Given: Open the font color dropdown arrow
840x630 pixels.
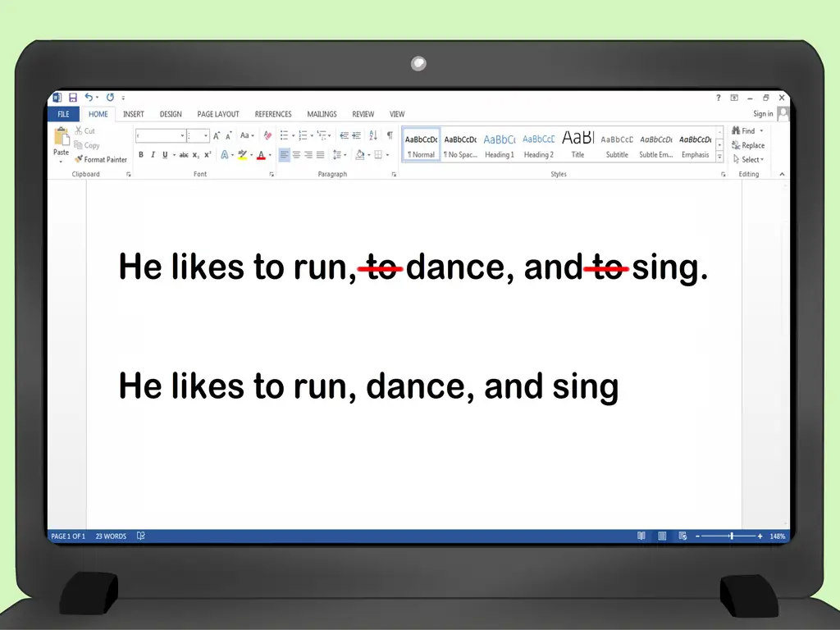Looking at the screenshot, I should click(270, 155).
